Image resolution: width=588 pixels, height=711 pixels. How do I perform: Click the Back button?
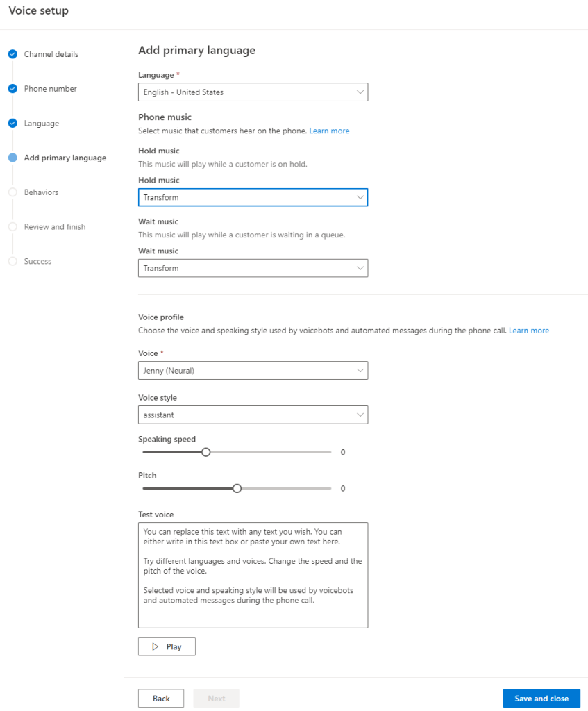click(x=161, y=699)
